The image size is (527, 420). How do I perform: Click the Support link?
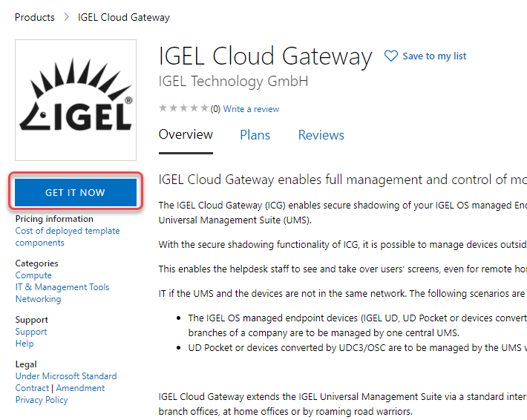(x=31, y=332)
